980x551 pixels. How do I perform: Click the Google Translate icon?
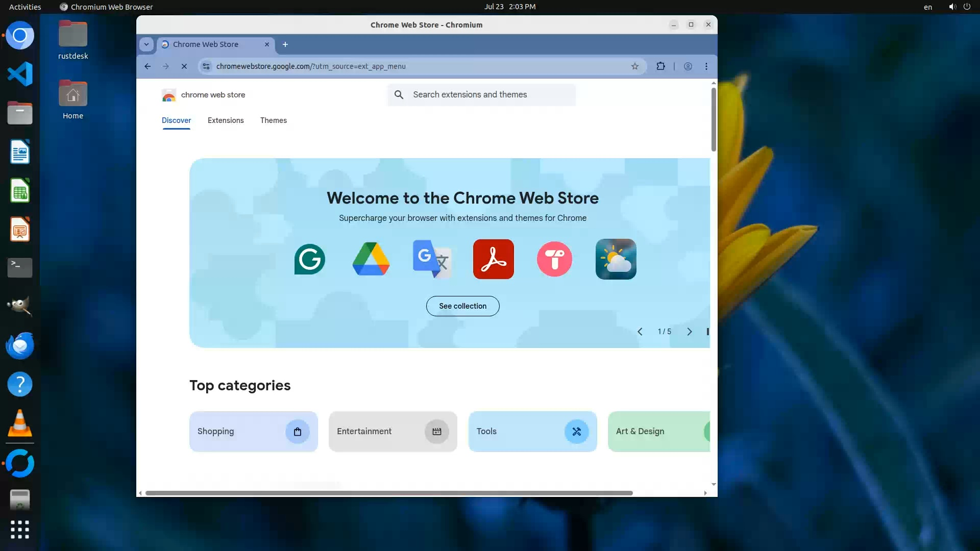pyautogui.click(x=432, y=259)
